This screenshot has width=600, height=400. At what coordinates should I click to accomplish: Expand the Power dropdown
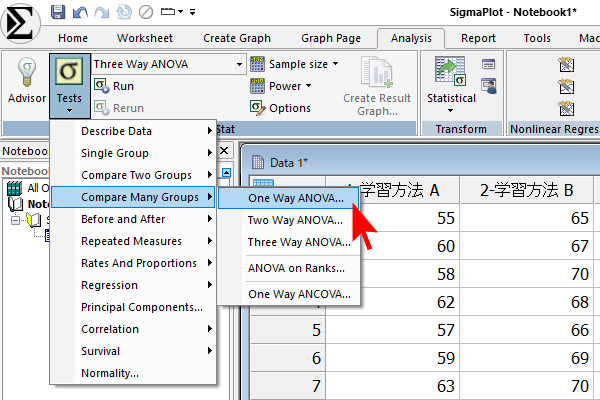coord(285,86)
